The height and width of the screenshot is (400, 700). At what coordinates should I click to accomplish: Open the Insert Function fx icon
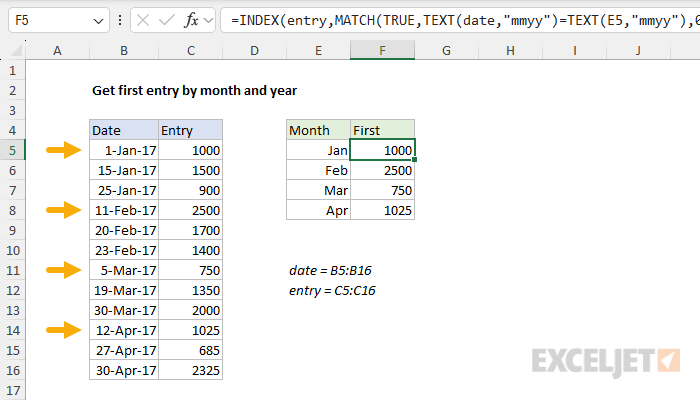pyautogui.click(x=191, y=20)
